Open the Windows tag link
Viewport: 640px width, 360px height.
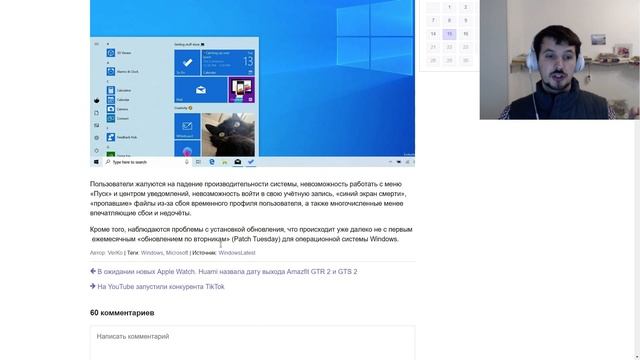coord(152,253)
